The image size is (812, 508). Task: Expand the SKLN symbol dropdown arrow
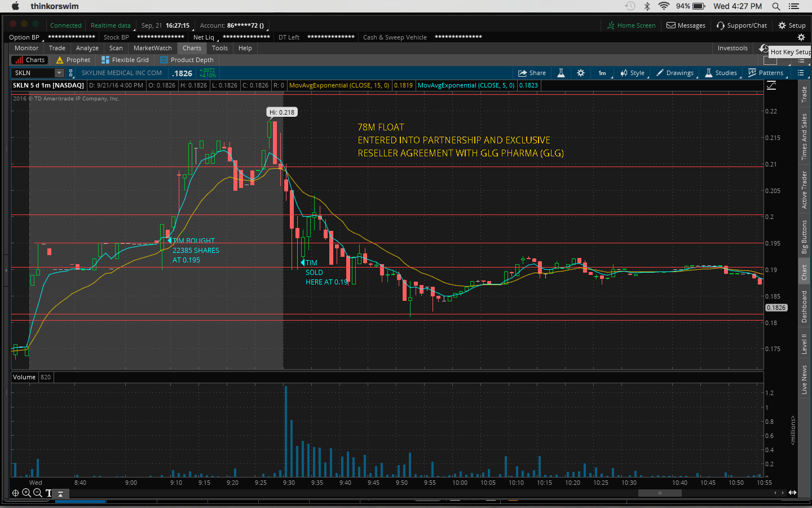59,73
